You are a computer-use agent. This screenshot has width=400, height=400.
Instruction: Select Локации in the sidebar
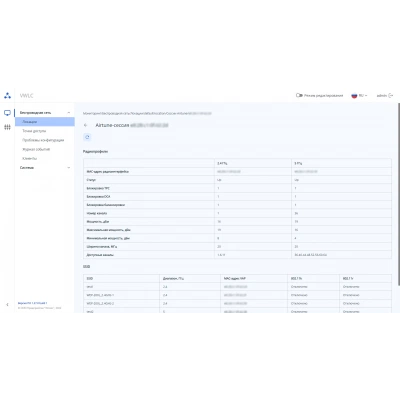tap(45, 122)
